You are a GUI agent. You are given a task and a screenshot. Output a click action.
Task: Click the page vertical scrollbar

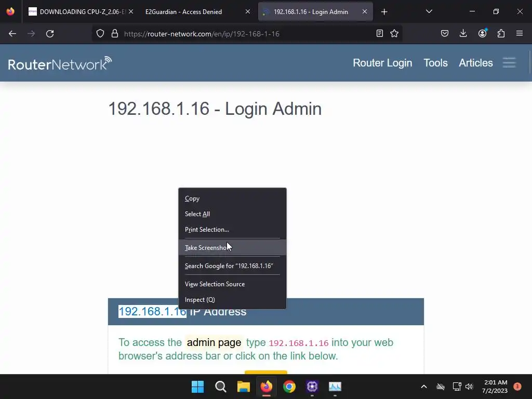point(530,62)
